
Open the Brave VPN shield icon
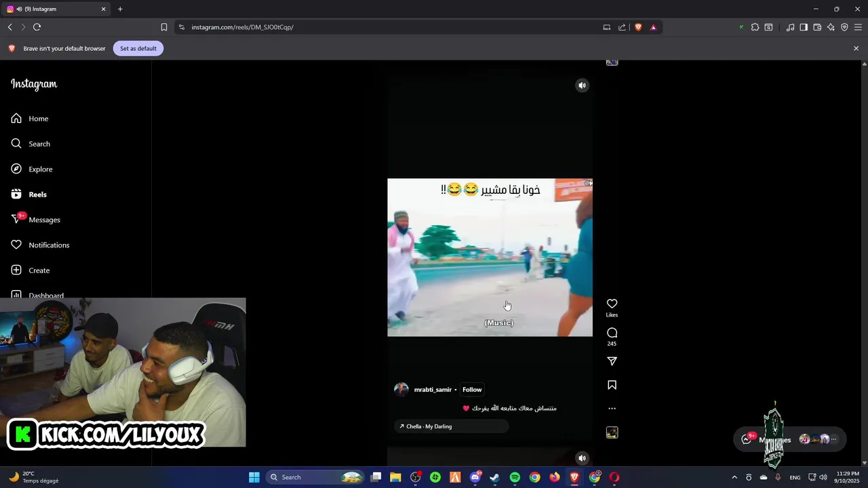coord(844,27)
